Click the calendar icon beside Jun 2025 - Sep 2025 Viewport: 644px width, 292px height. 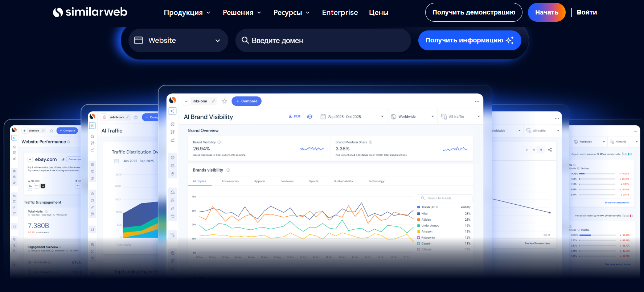pos(116,161)
